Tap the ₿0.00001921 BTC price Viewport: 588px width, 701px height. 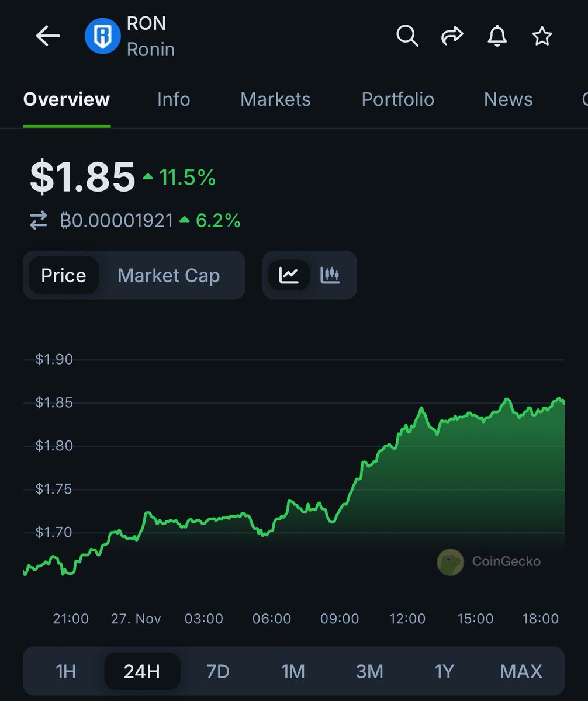coord(117,221)
